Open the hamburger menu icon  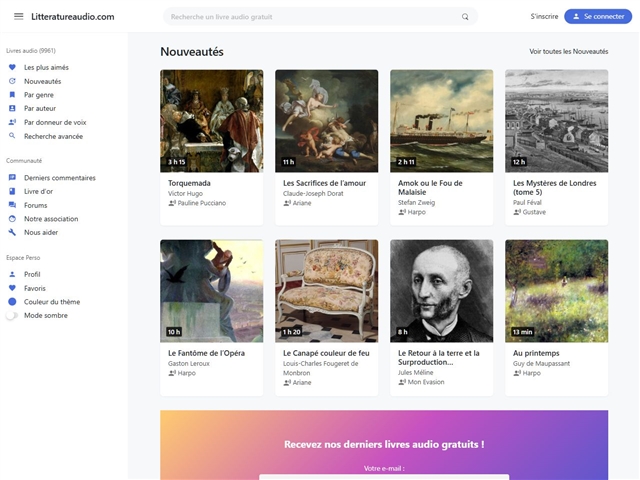18,16
